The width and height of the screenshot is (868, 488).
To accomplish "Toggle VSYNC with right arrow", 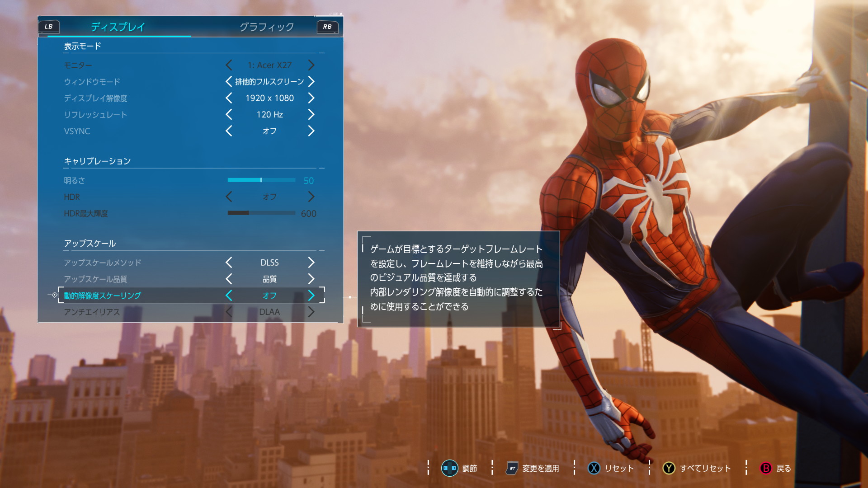I will tap(311, 131).
